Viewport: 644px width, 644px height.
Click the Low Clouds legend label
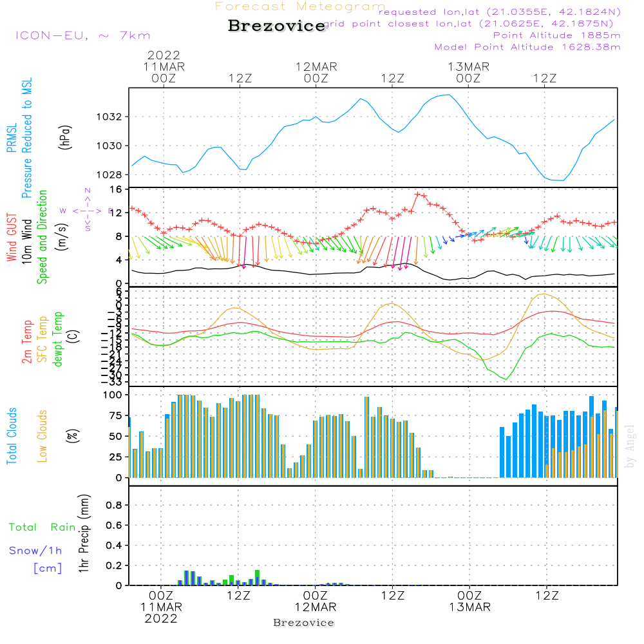[43, 436]
